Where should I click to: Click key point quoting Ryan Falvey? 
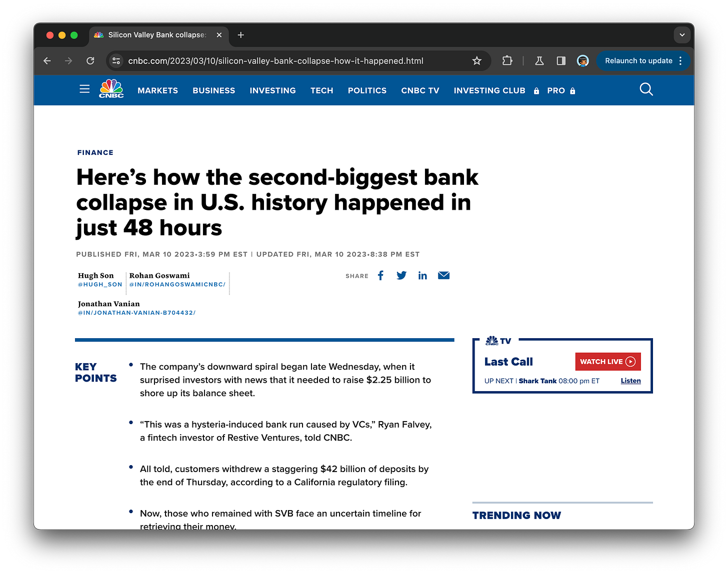click(285, 431)
